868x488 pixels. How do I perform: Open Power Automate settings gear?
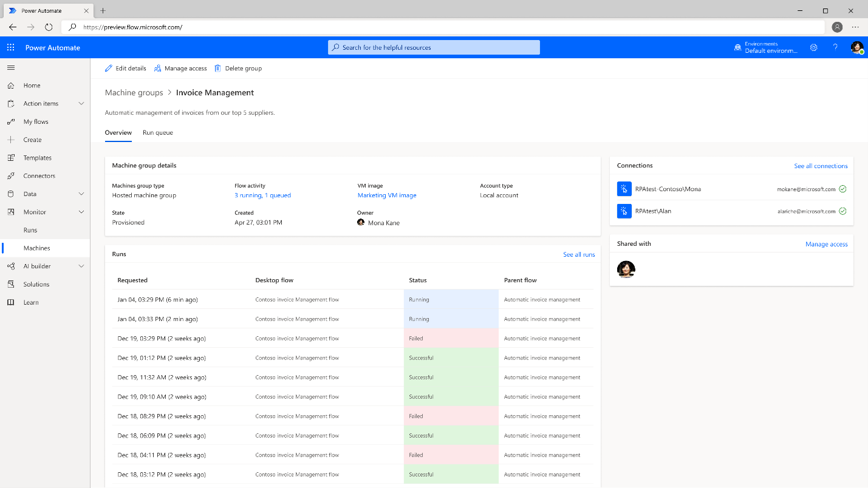click(x=814, y=47)
